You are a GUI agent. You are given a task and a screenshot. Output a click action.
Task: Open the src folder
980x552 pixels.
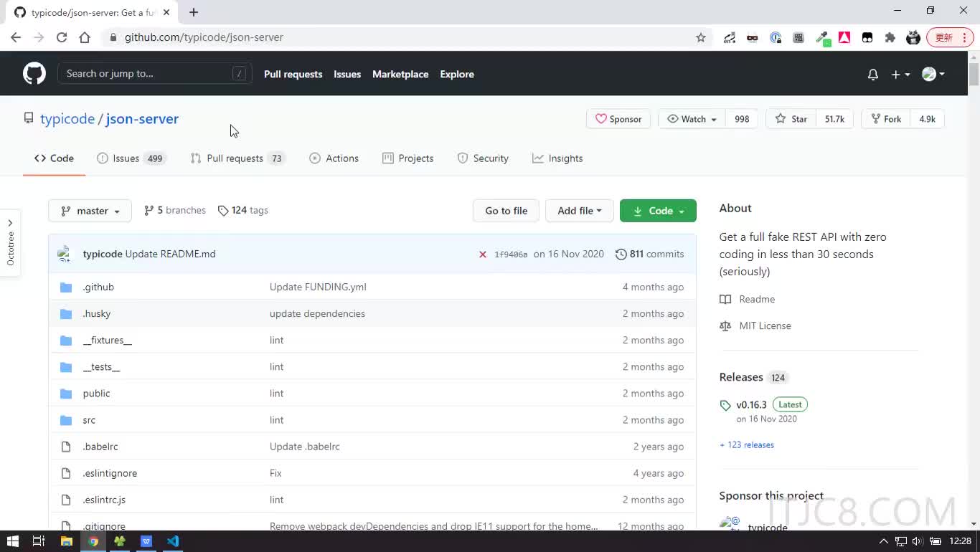click(x=89, y=420)
